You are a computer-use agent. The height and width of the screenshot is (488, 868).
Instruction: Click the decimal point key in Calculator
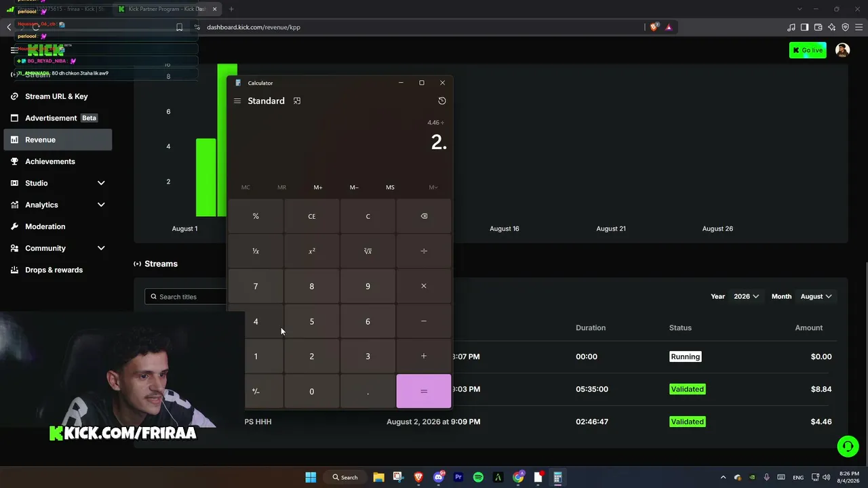click(368, 391)
